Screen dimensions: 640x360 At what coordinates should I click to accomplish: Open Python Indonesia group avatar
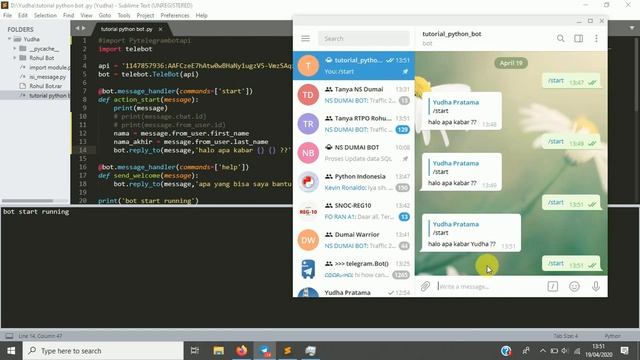point(308,182)
